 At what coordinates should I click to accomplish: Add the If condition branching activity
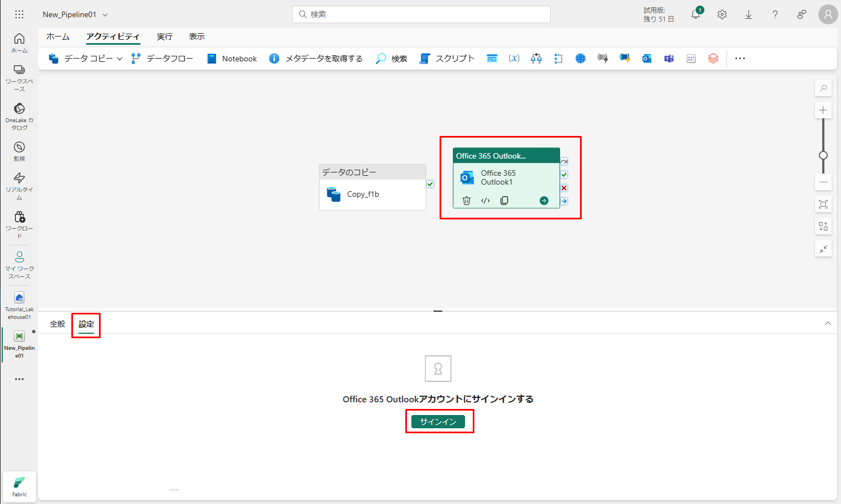536,59
